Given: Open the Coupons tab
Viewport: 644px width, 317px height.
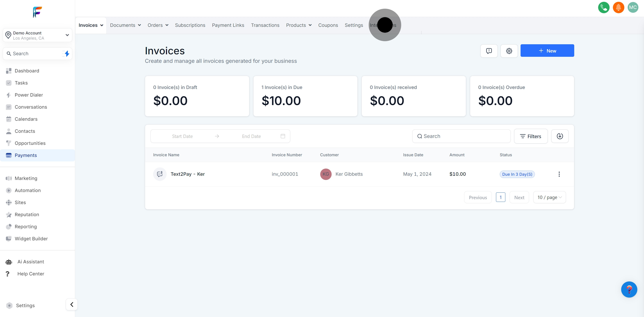Looking at the screenshot, I should (328, 25).
